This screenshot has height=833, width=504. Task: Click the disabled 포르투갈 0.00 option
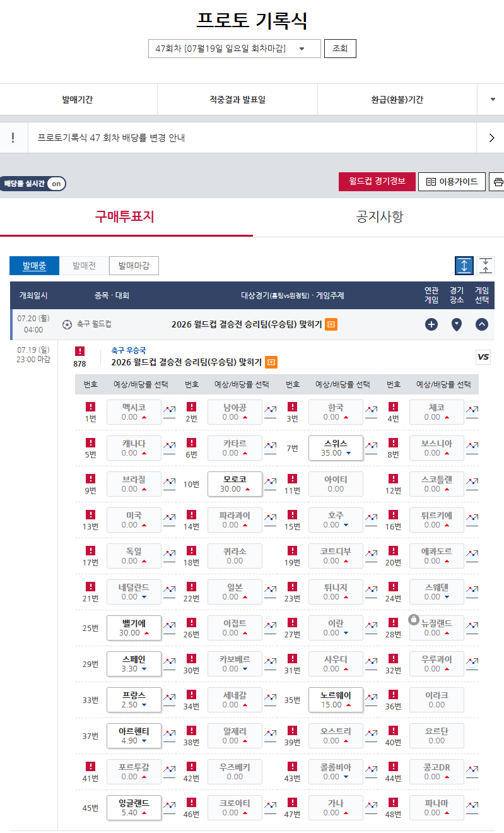click(x=134, y=772)
